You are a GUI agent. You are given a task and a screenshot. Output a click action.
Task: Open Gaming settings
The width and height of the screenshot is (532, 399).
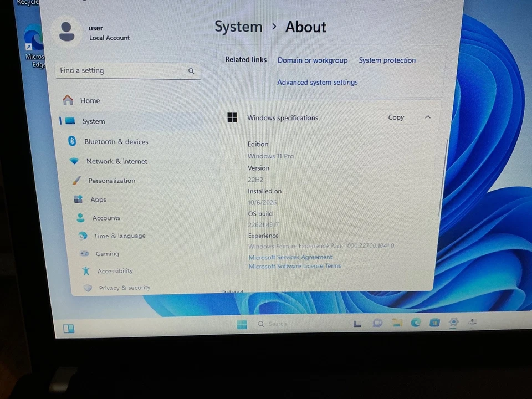[x=107, y=253]
